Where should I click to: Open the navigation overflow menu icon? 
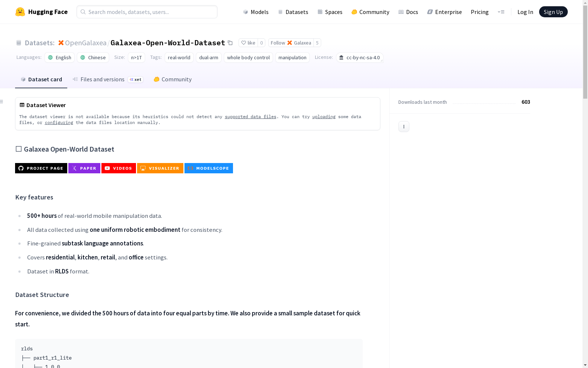pyautogui.click(x=501, y=12)
